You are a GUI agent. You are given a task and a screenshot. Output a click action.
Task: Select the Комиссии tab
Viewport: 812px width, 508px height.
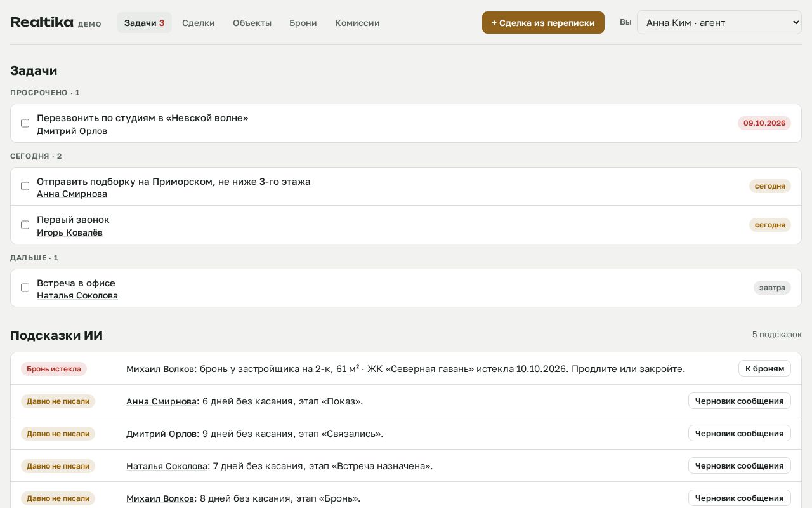click(x=357, y=23)
